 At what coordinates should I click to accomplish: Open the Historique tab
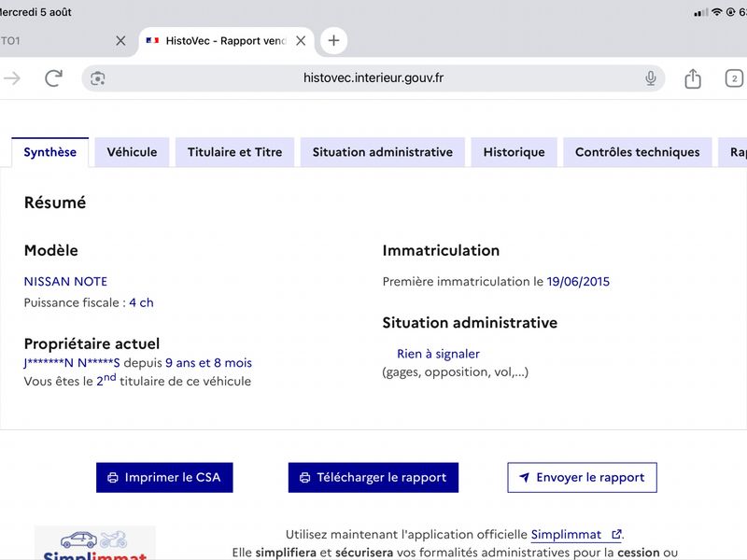click(x=514, y=152)
